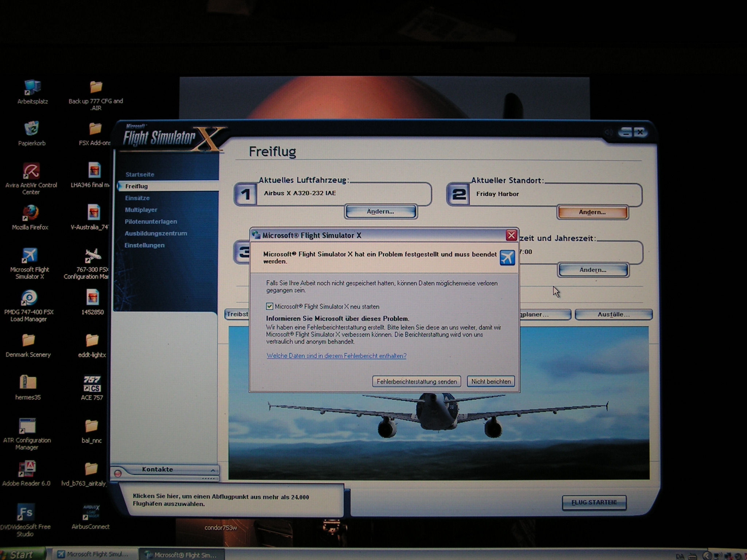This screenshot has height=560, width=747.
Task: Open Back up 777 CFG and .AIR folder
Action: pos(96,87)
